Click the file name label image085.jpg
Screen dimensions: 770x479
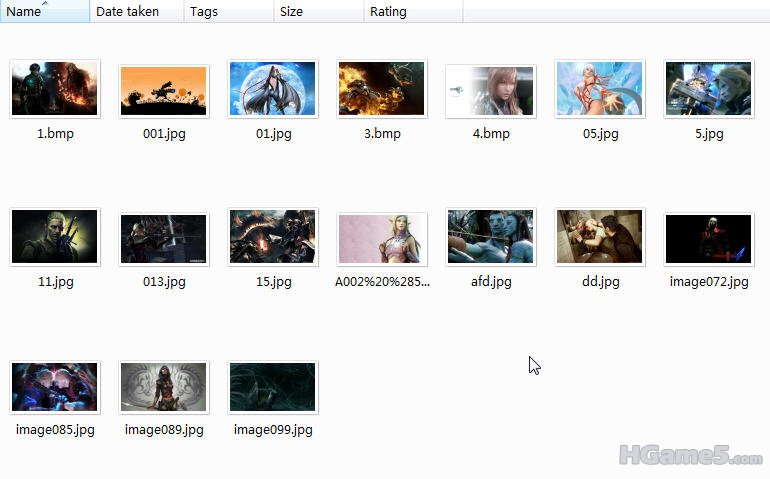(55, 430)
